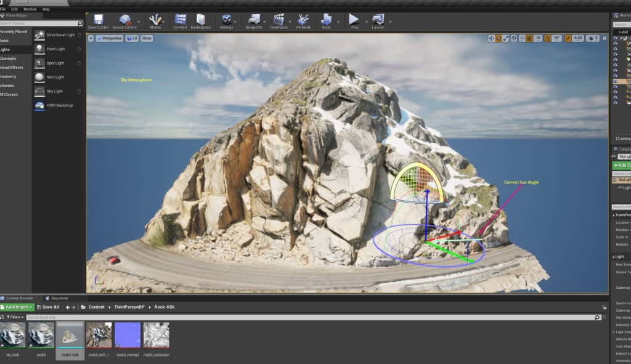
Task: Open the rotation snap angle dropdown
Action: point(556,38)
